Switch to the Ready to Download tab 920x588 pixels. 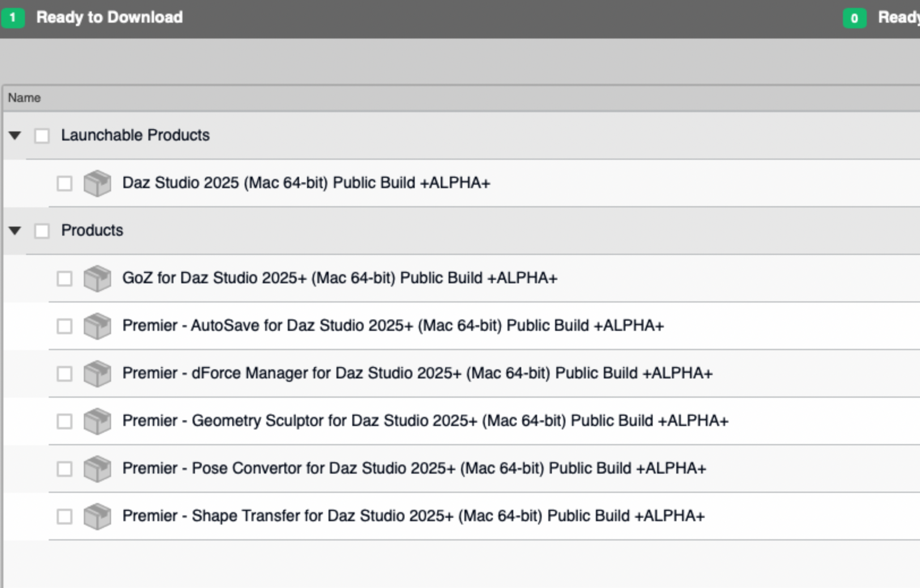tap(109, 18)
